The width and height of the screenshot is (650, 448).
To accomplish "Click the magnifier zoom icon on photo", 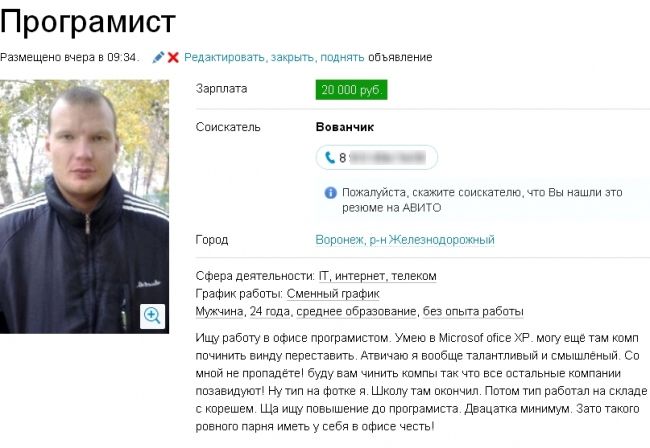I will point(152,316).
